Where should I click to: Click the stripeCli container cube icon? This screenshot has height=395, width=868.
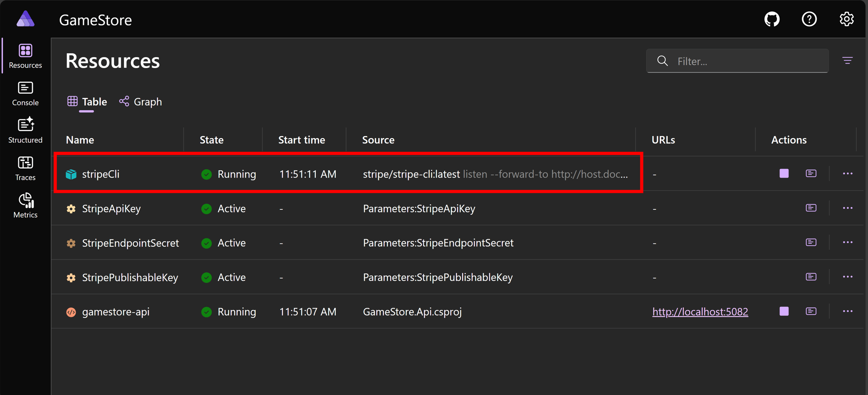tap(71, 174)
